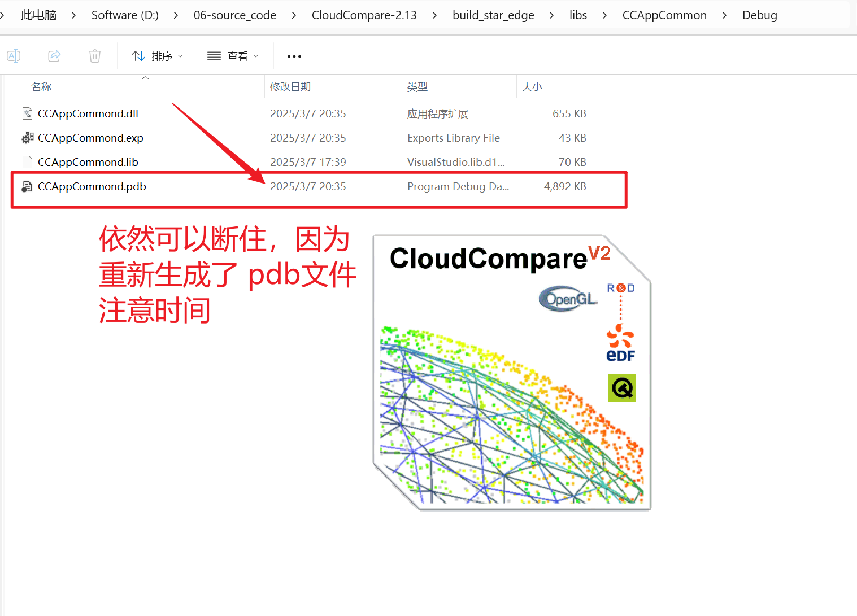The height and width of the screenshot is (616, 857).
Task: Sort by the 大小 column header
Action: coord(532,86)
